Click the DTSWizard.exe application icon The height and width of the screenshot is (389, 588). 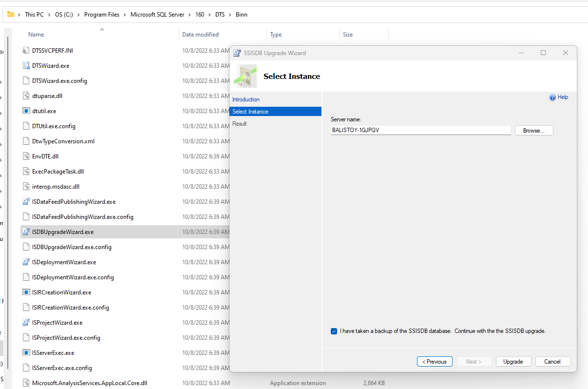pyautogui.click(x=26, y=65)
